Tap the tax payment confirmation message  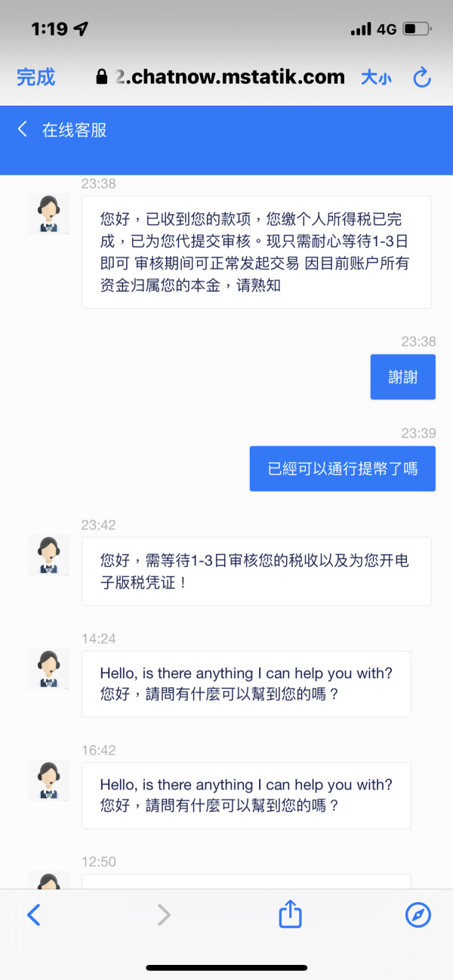tap(256, 252)
